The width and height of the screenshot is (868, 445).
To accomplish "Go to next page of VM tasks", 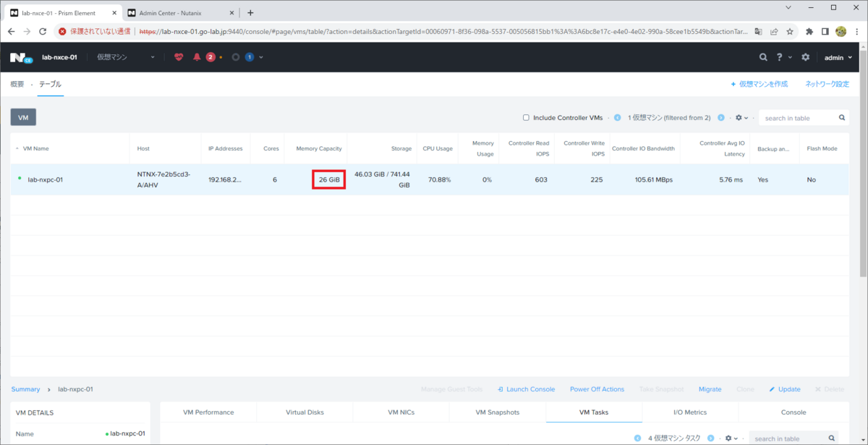I will click(x=712, y=438).
